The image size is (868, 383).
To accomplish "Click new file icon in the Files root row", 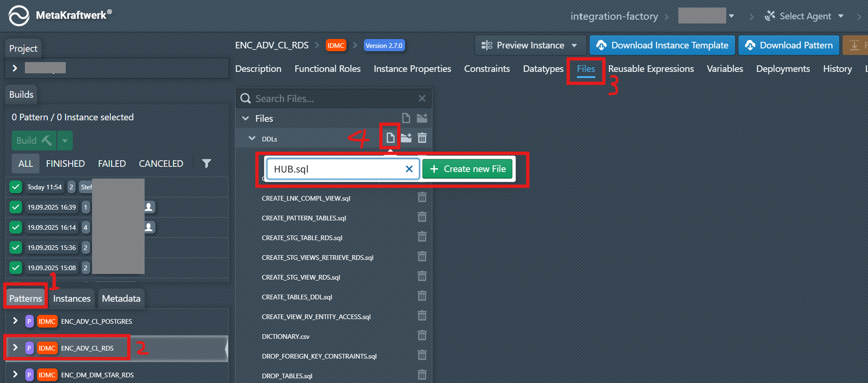I will 406,118.
